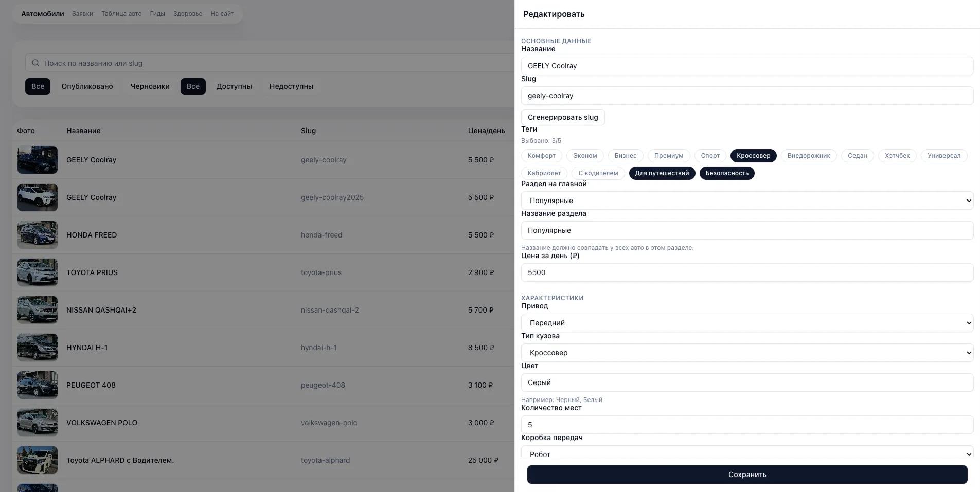Click the hyndai-h-1 slug text
980x492 pixels.
click(x=319, y=348)
